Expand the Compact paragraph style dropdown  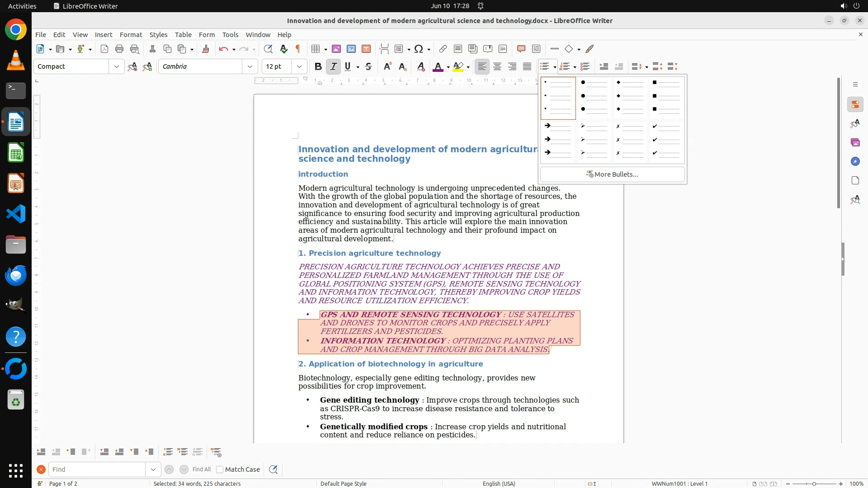tap(116, 66)
